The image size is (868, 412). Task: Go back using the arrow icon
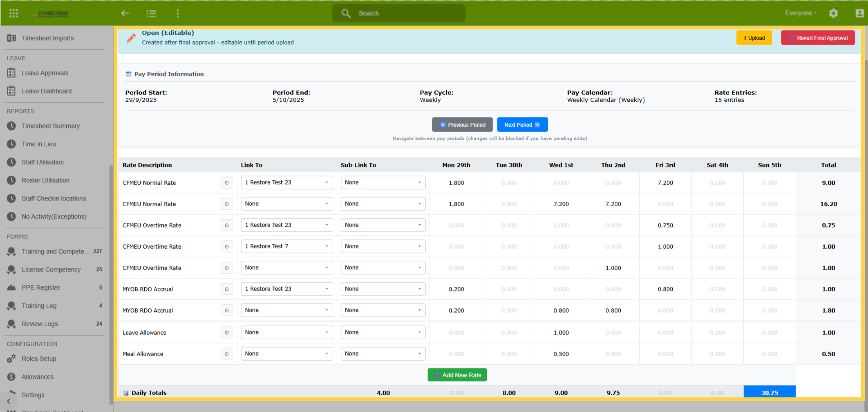pos(125,13)
